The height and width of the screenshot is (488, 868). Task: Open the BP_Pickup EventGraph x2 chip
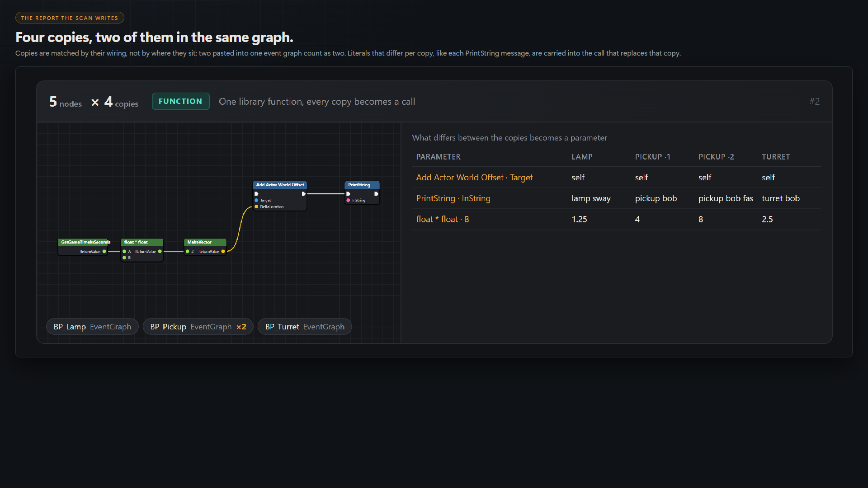coord(198,327)
